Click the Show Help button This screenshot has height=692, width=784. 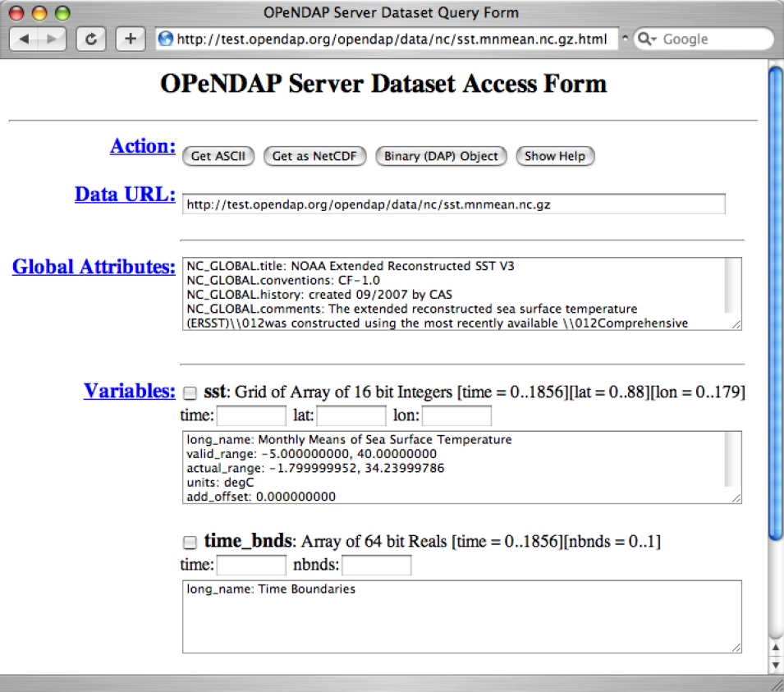(555, 156)
